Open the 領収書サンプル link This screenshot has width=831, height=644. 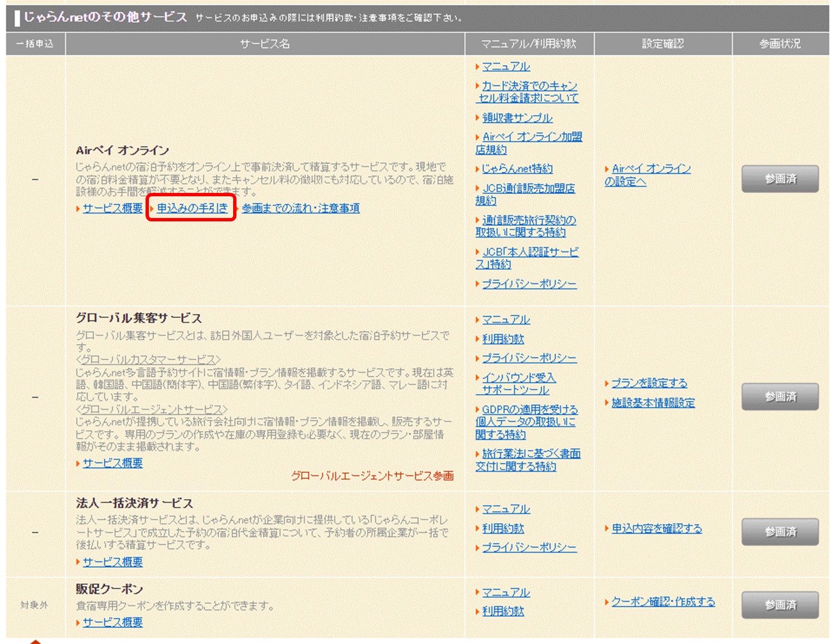pyautogui.click(x=516, y=118)
